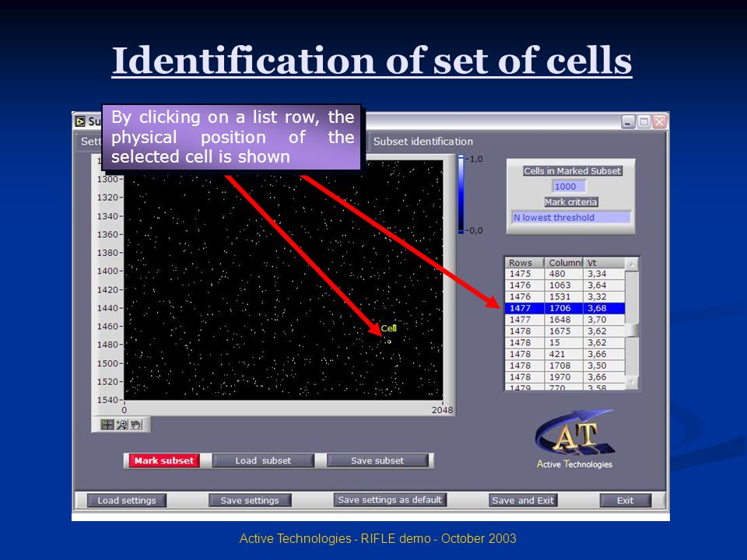Click the Save subset button
The image size is (747, 560).
pyautogui.click(x=377, y=460)
